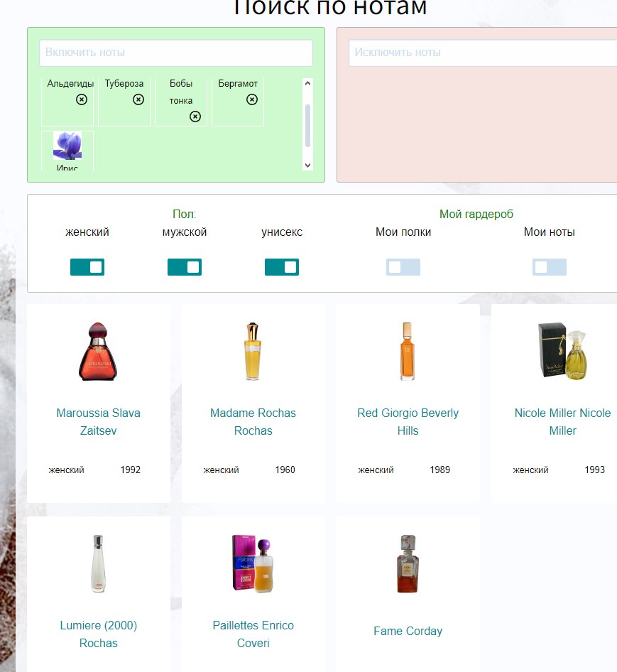Image resolution: width=617 pixels, height=672 pixels.
Task: Open the Maroussia Slava Zaitsev link
Action: click(98, 422)
